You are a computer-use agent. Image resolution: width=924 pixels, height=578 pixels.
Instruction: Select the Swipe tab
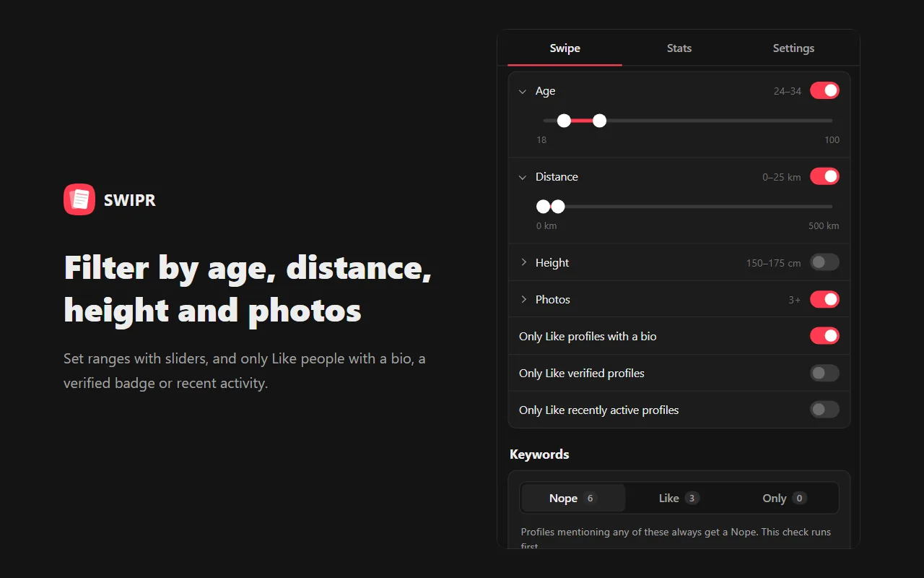tap(565, 48)
